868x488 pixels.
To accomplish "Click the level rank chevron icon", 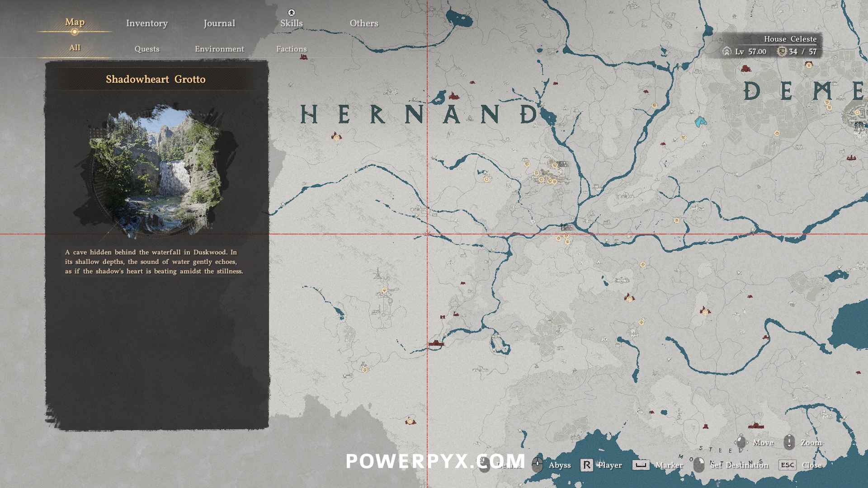I will pyautogui.click(x=726, y=52).
